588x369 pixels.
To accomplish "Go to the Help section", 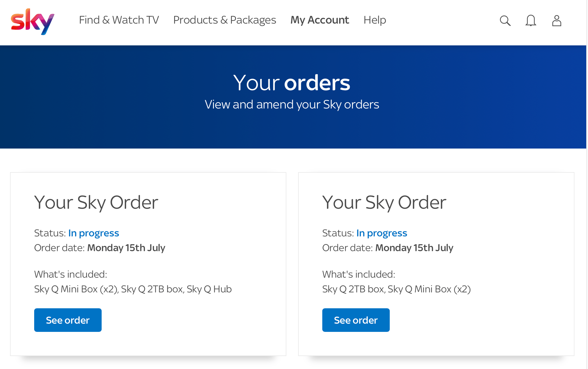I will (x=374, y=20).
